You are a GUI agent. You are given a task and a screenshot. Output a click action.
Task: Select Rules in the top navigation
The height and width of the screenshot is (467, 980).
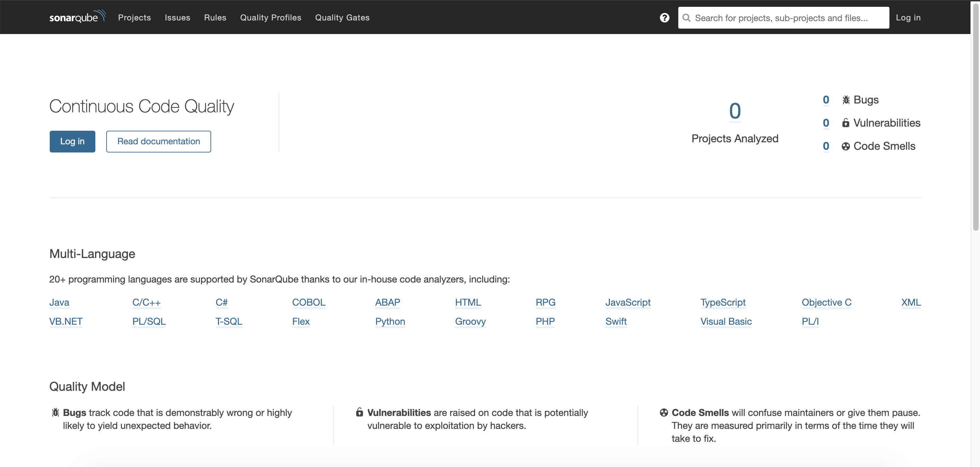coord(215,17)
